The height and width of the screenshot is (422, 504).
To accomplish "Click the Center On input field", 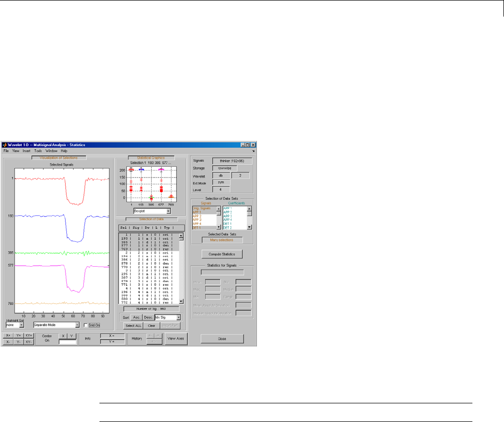I will [x=67, y=342].
